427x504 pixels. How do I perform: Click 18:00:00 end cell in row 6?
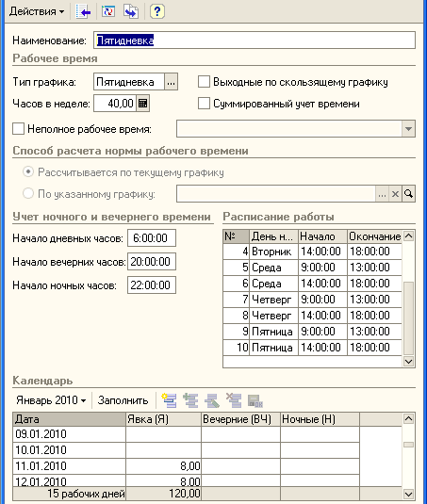374,284
